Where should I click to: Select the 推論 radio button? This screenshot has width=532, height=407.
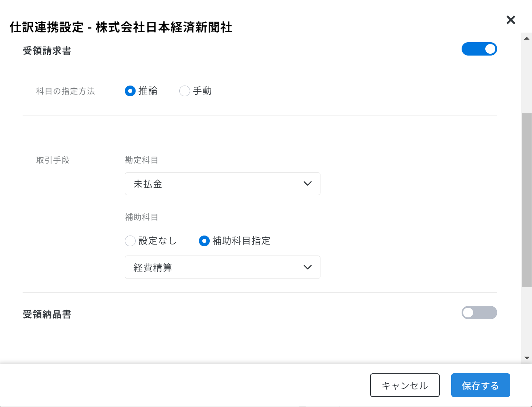(130, 91)
